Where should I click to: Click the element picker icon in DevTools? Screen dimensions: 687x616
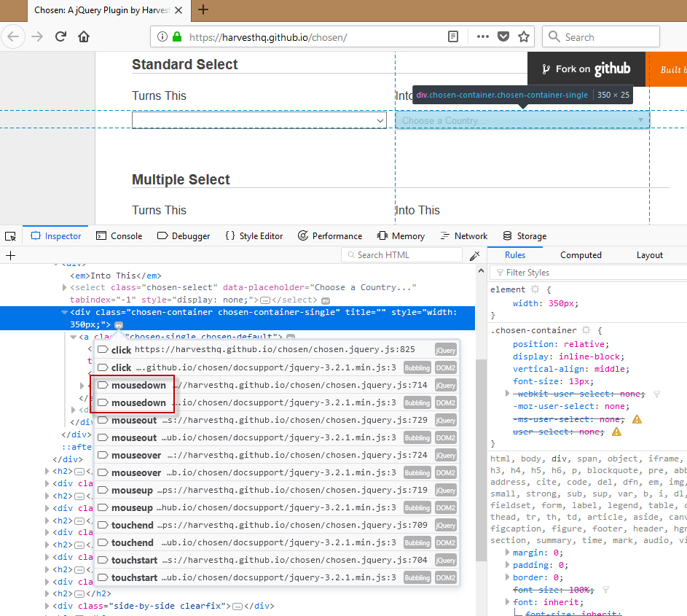10,236
